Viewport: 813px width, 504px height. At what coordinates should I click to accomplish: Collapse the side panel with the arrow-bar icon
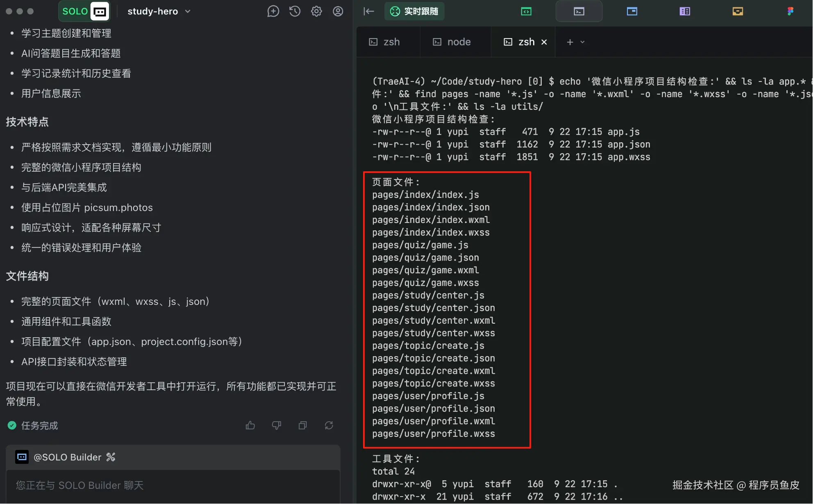[369, 11]
